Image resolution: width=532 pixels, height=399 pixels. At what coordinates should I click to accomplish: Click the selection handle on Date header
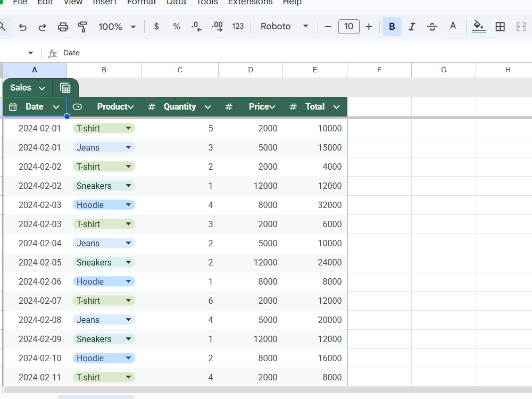[x=67, y=117]
